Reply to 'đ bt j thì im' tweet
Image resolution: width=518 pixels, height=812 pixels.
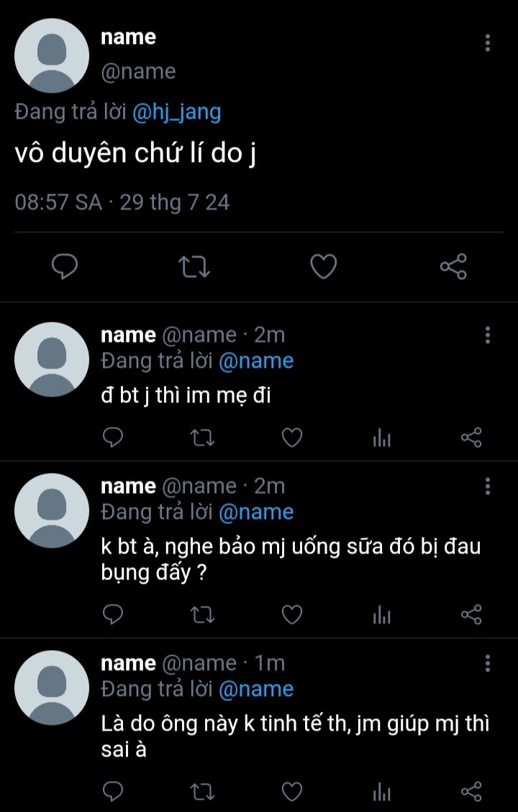(x=113, y=437)
